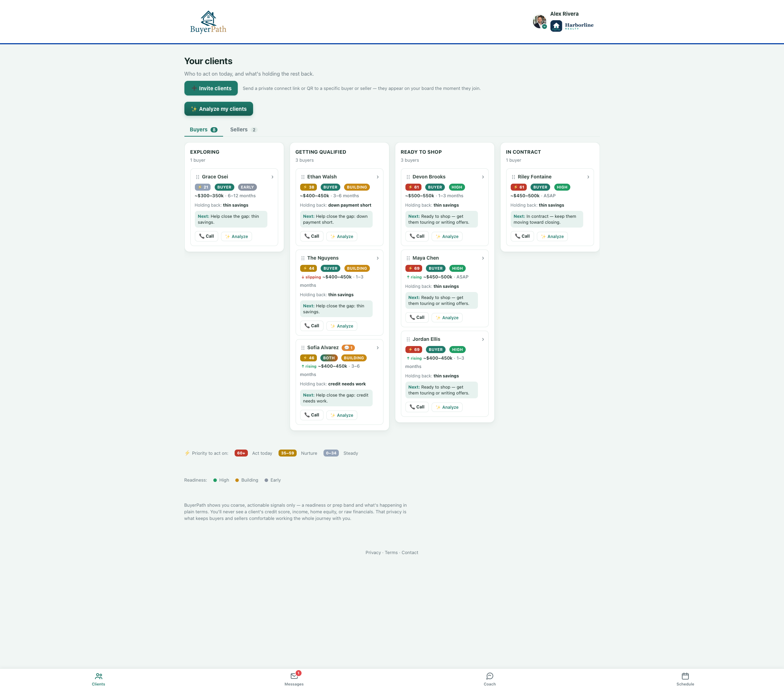Expand Grace Osei's card with the chevron

coord(272,177)
